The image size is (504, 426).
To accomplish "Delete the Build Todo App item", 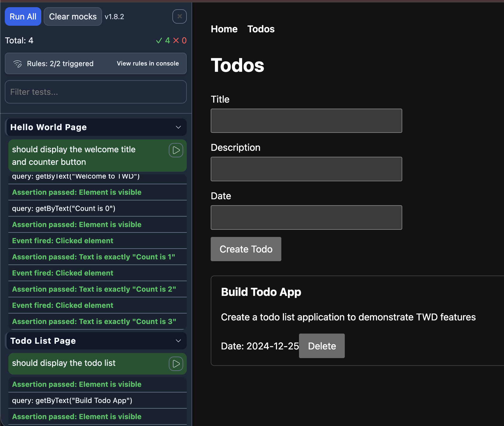I will tap(322, 346).
